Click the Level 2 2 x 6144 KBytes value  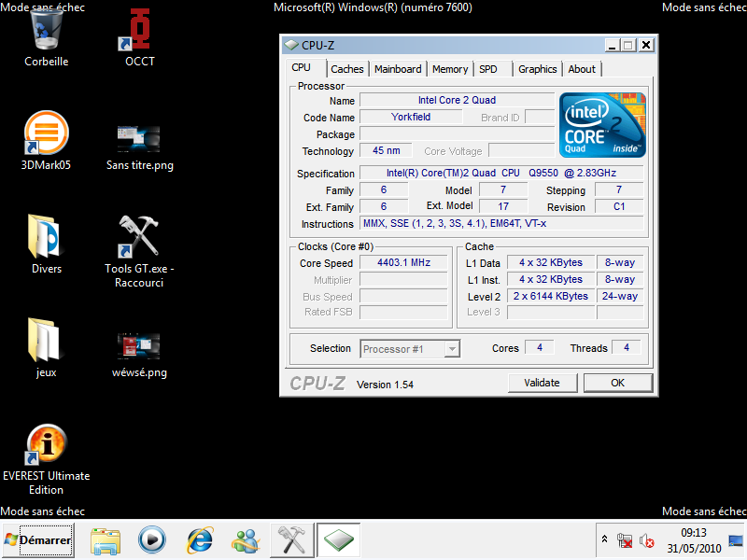click(551, 296)
